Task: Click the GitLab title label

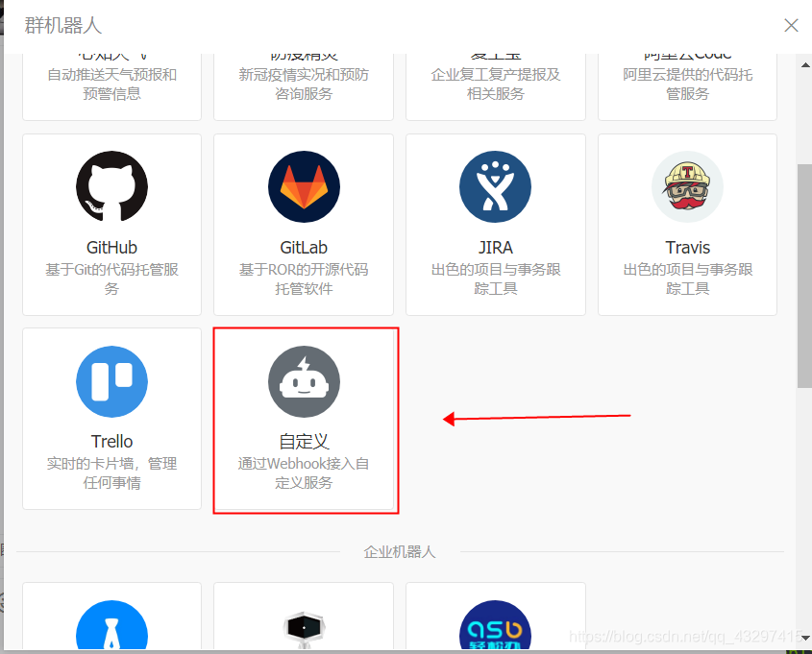Action: 304,248
